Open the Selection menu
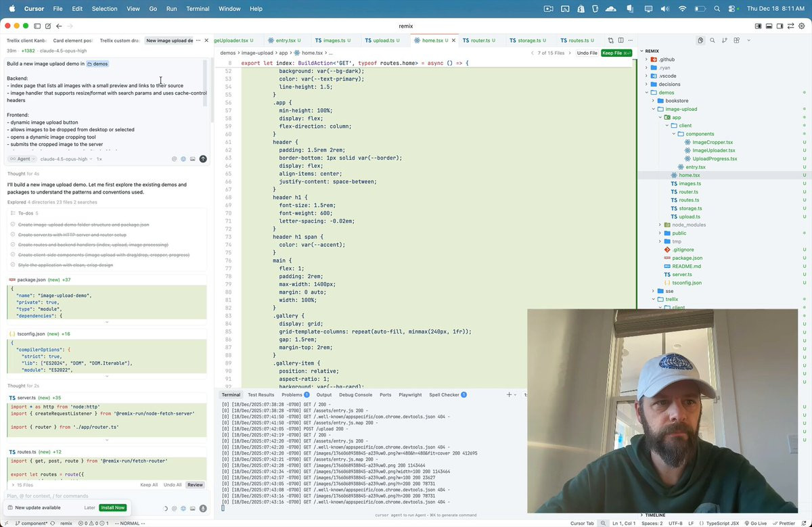 click(x=104, y=9)
